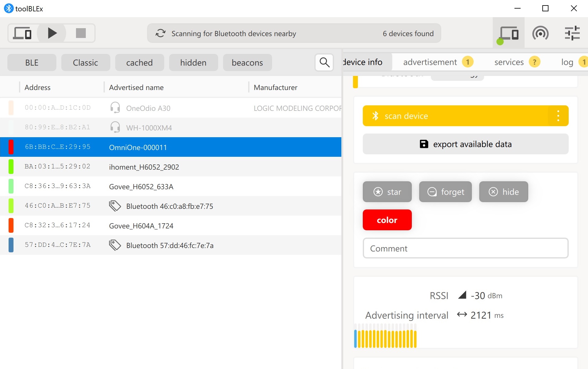Click the orange color marker of Govee_H604A_1724

11,225
